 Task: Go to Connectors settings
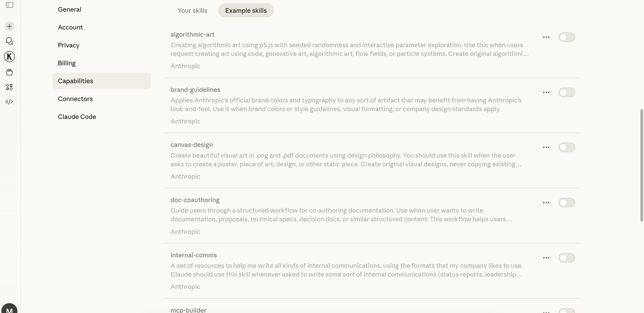pos(75,99)
